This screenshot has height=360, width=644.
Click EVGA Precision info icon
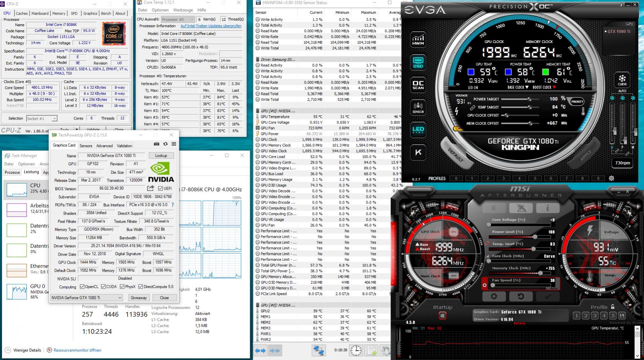point(621,4)
